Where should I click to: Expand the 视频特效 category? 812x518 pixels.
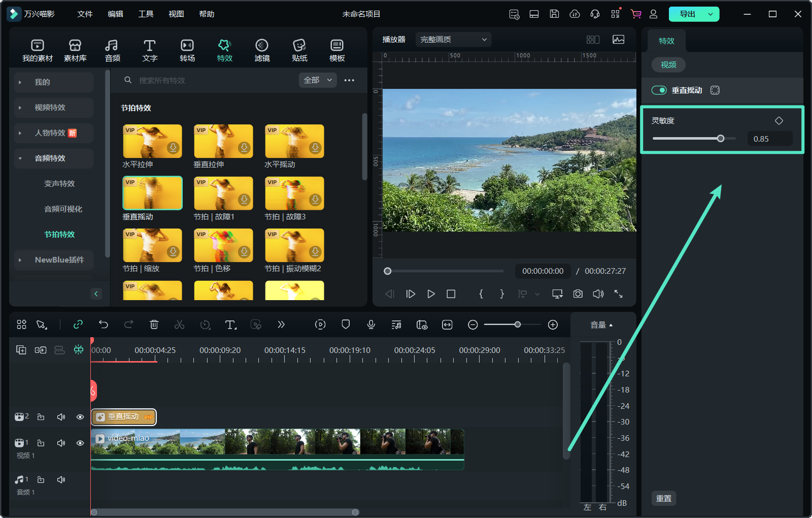click(50, 108)
